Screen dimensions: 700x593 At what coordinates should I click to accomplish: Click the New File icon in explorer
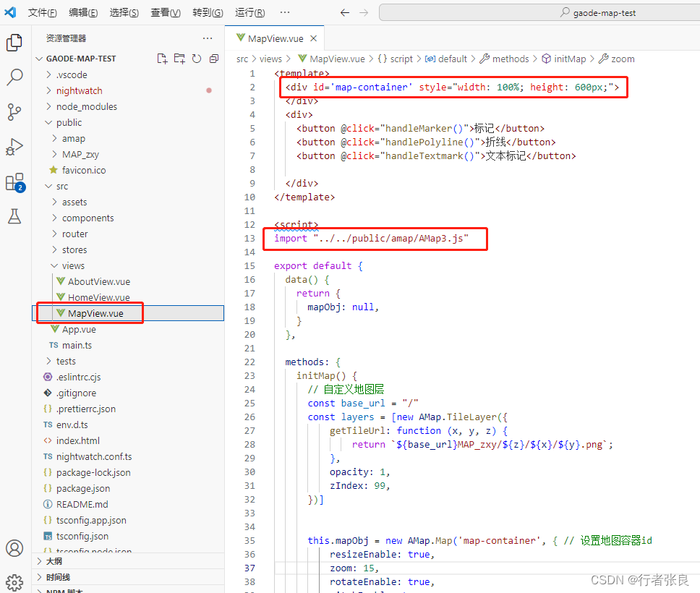point(162,59)
